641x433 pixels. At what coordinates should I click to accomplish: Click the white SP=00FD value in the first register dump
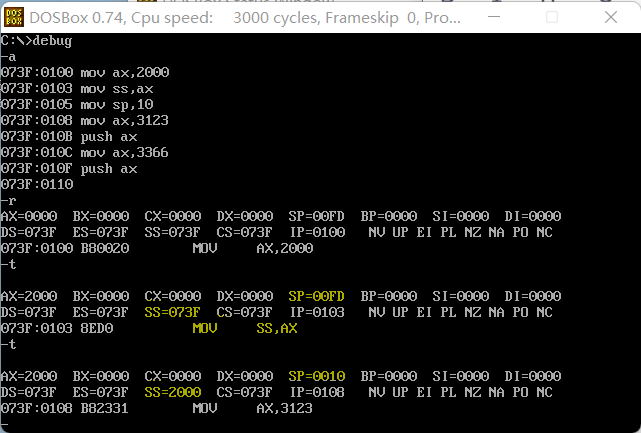click(316, 216)
